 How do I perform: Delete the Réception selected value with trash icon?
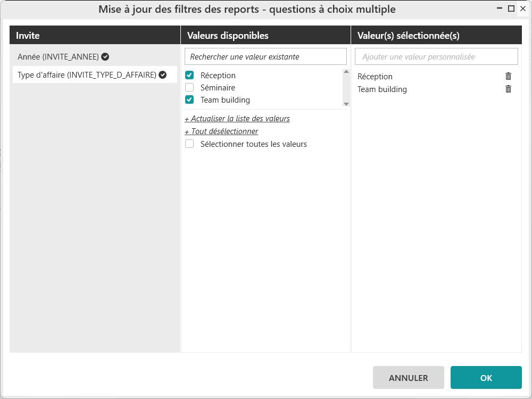[508, 76]
